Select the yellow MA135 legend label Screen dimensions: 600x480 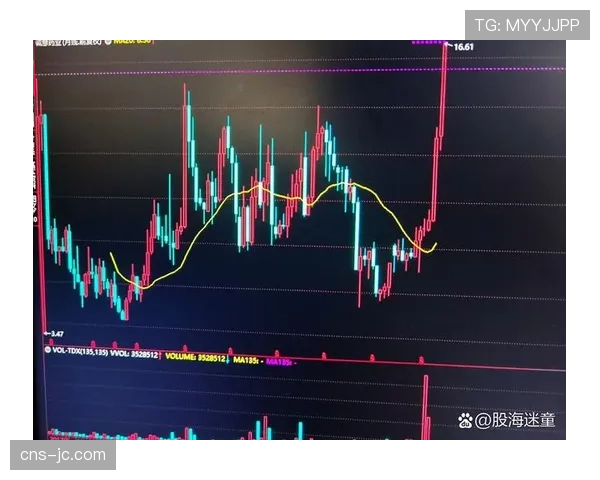click(x=248, y=360)
